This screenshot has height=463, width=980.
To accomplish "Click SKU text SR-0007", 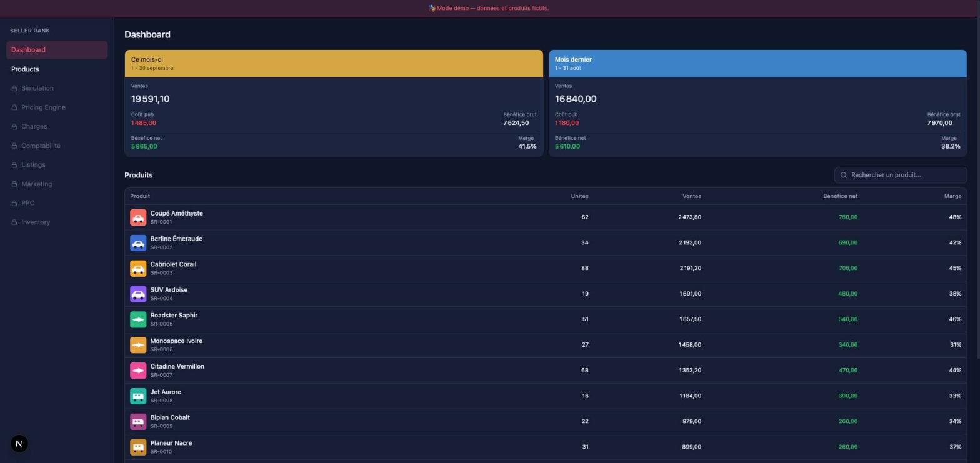I will [x=161, y=375].
